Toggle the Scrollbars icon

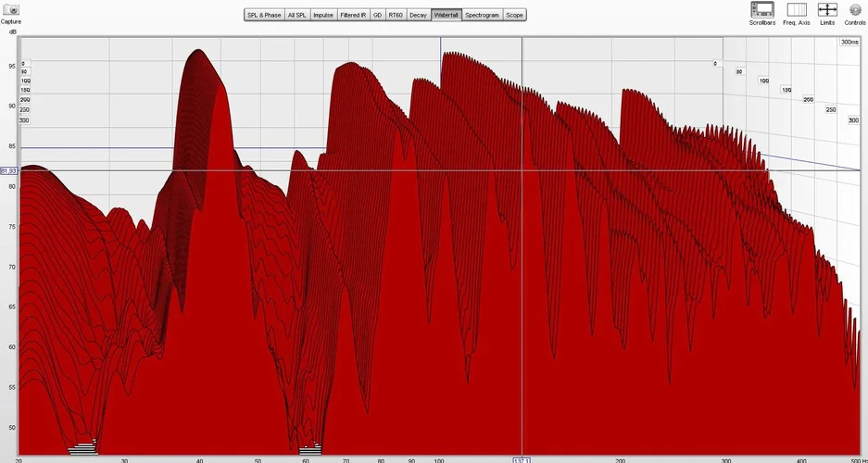click(x=762, y=9)
